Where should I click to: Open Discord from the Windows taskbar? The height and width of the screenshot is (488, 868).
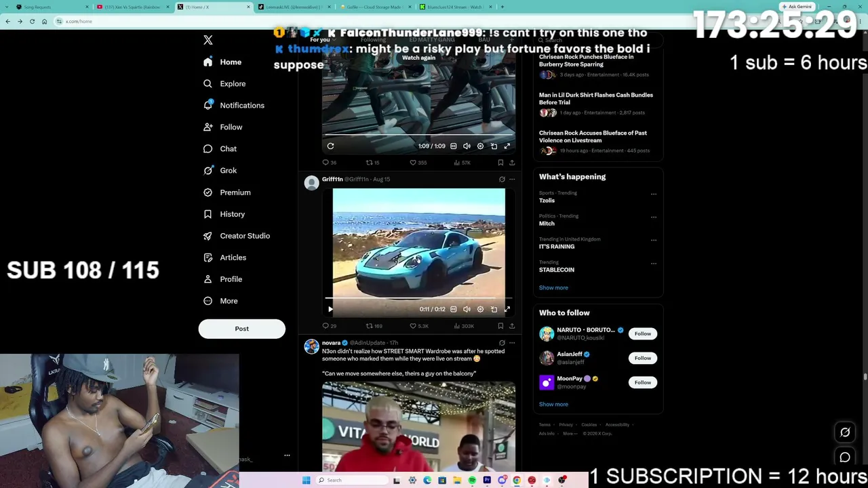[502, 480]
